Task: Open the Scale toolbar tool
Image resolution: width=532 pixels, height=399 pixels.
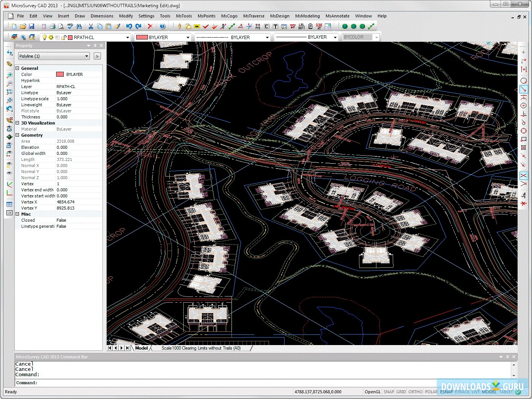Action: click(x=319, y=26)
